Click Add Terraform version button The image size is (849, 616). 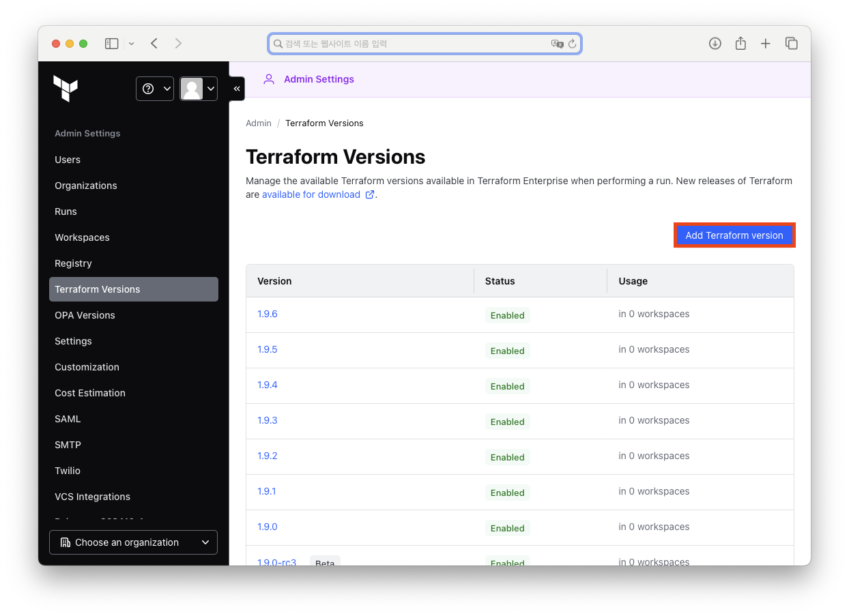(x=734, y=235)
